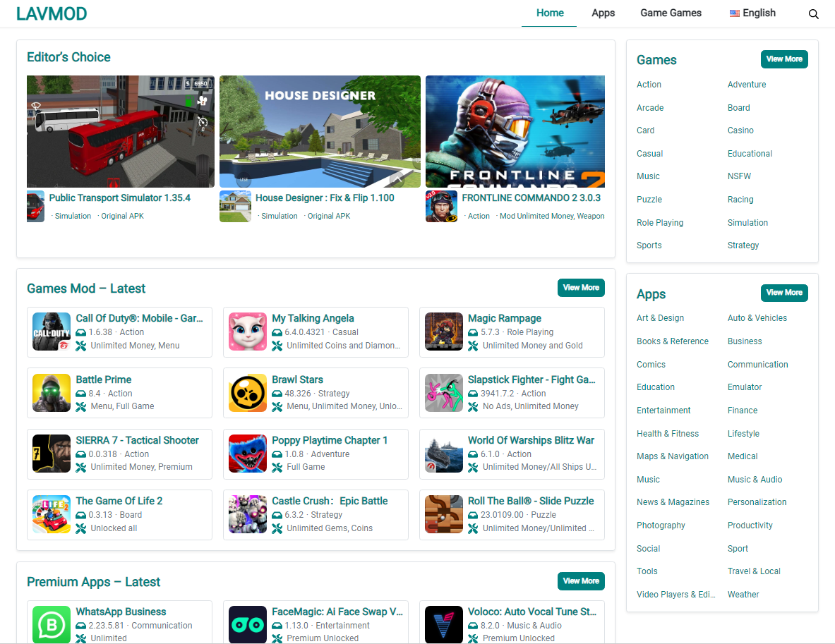Screen dimensions: 835x644
Task: Open the Auto & Vehicles apps category
Action: [x=757, y=318]
